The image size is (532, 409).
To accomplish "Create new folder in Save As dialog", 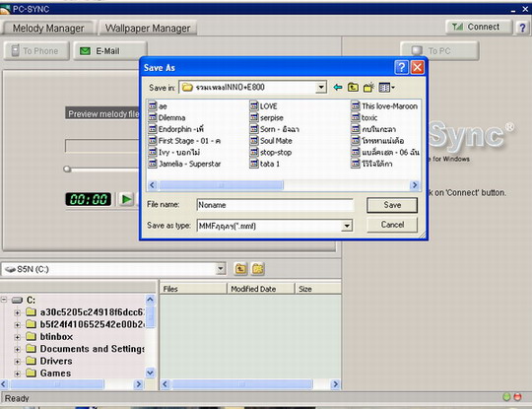I will point(368,88).
